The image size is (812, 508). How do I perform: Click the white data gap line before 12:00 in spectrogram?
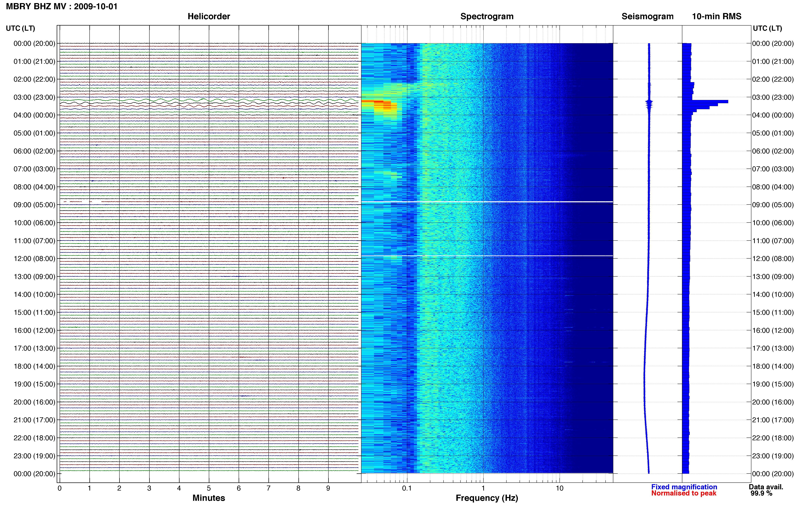(487, 256)
